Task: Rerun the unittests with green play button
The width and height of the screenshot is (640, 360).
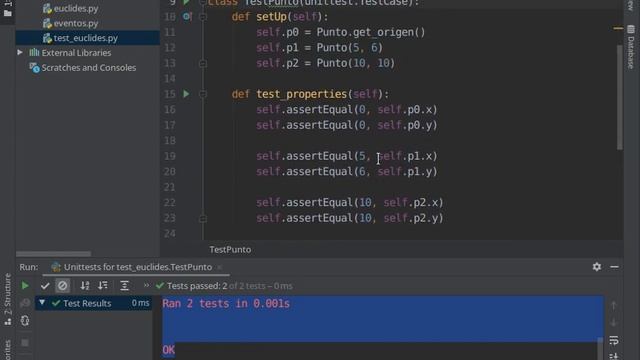Action: point(25,286)
